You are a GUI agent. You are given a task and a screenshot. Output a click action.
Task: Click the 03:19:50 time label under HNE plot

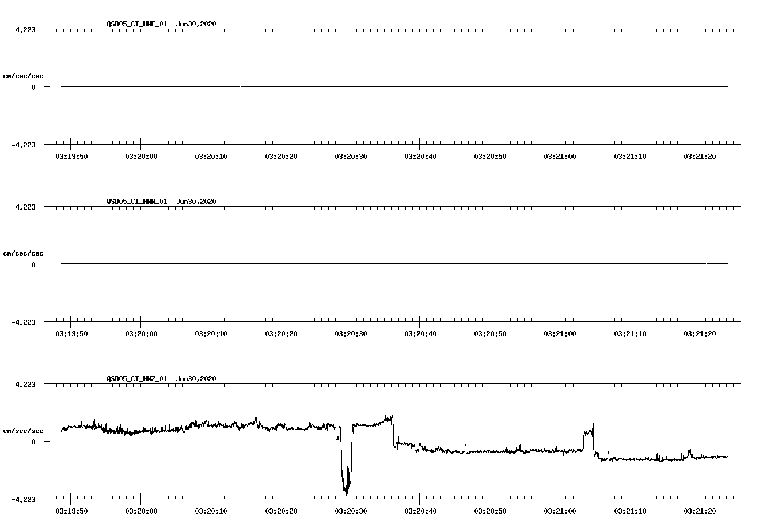tap(71, 156)
